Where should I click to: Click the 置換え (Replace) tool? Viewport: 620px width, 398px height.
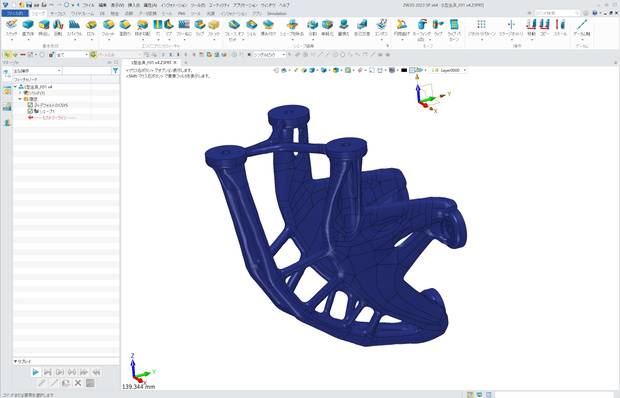tap(344, 28)
